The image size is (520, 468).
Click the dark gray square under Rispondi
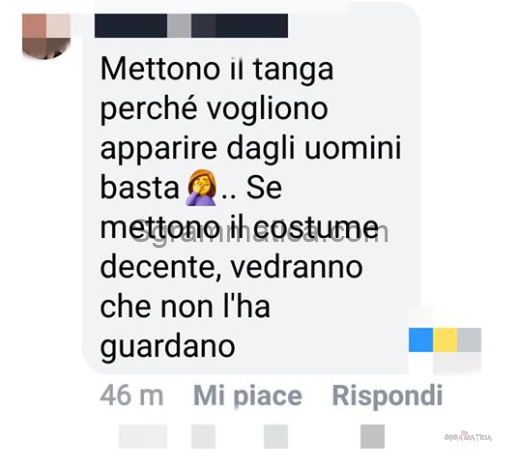pos(373,436)
